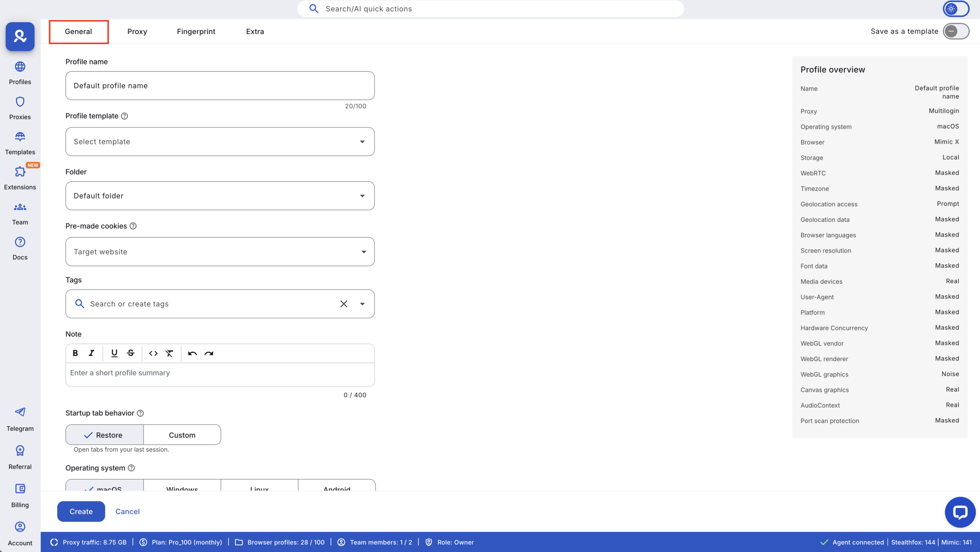Screen dimensions: 980x552
Task: Select Custom startup tab behavior
Action: tap(182, 435)
